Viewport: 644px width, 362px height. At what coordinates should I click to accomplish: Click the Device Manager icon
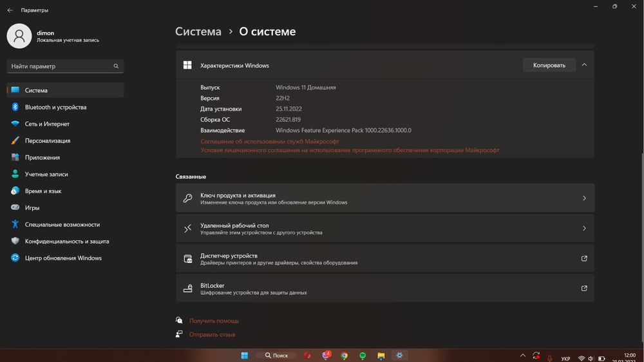187,258
